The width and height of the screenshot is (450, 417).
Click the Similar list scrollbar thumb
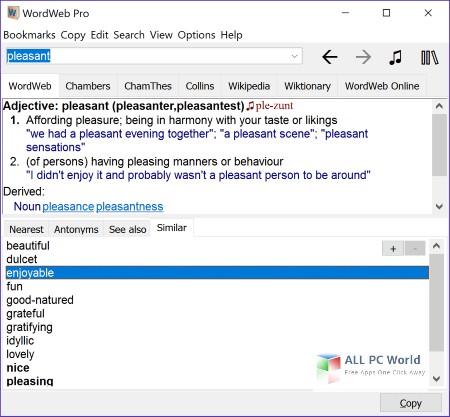(x=436, y=303)
